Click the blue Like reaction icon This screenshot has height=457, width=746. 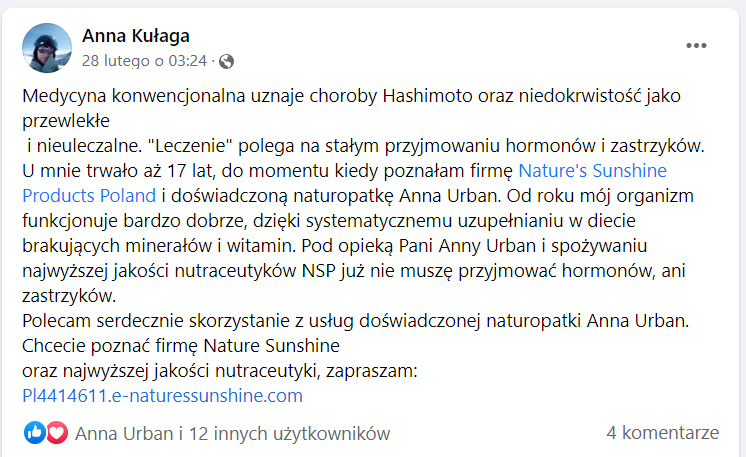pyautogui.click(x=35, y=433)
